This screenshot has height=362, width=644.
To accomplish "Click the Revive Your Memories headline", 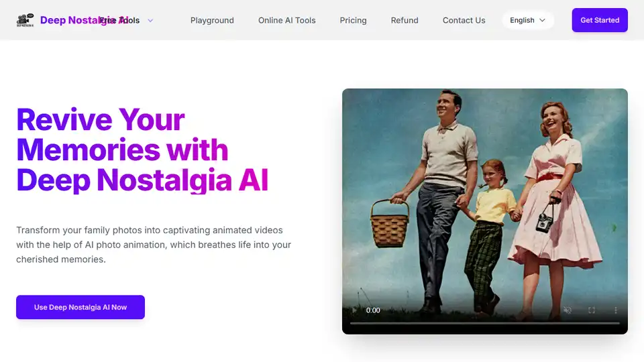I will 142,149.
